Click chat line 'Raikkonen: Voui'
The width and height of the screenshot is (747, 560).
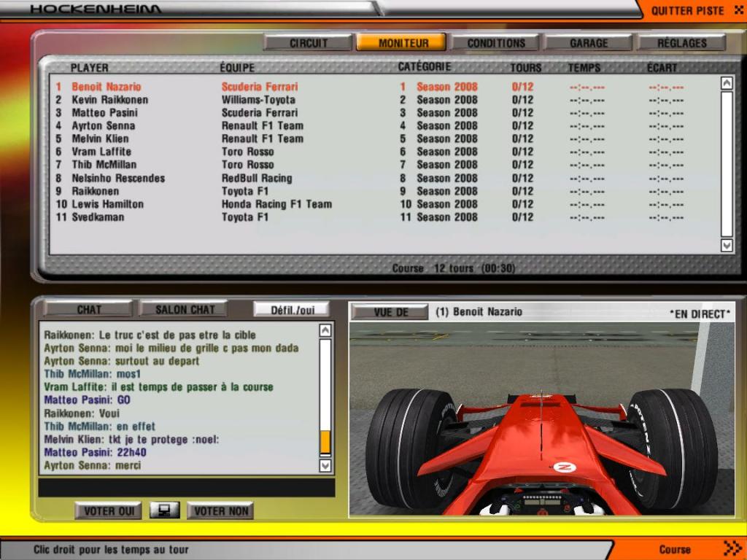[82, 413]
